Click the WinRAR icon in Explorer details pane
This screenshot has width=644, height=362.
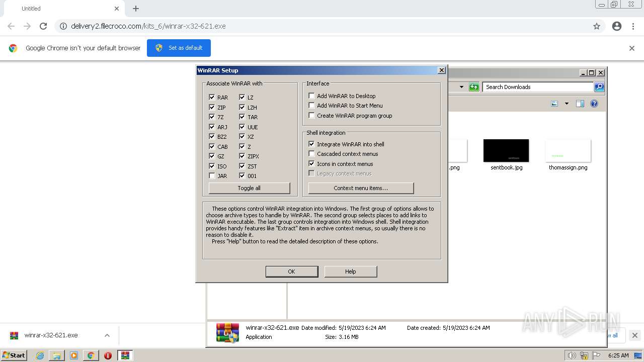[227, 332]
